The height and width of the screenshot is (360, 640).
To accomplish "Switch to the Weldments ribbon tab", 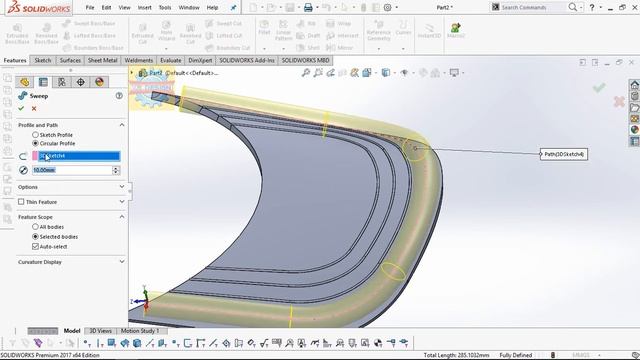I will pos(139,60).
